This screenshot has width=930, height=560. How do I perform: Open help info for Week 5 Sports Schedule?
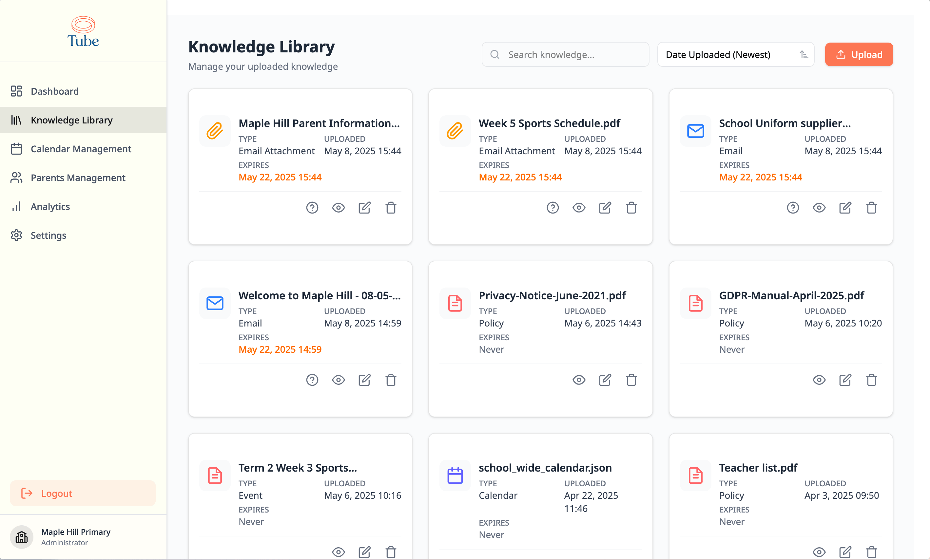point(552,207)
